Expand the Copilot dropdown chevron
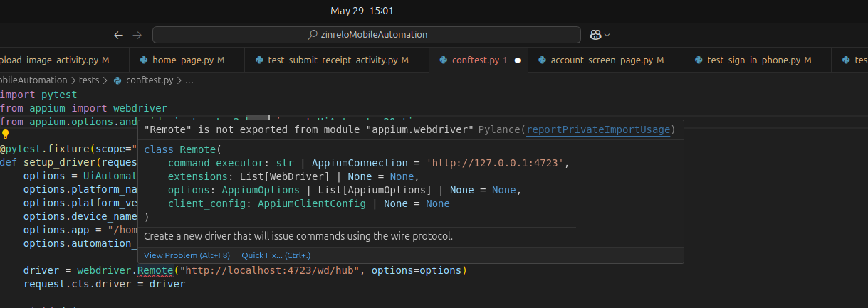868x308 pixels. point(607,35)
